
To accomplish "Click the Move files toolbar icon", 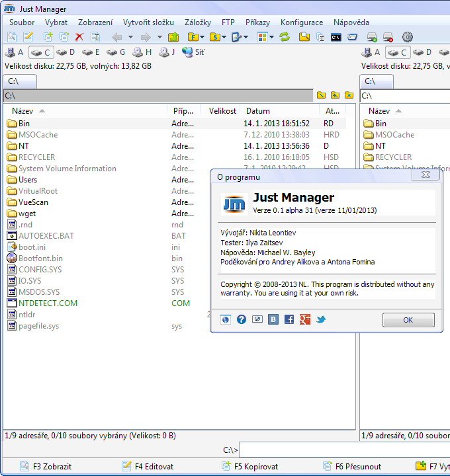I will point(64,37).
